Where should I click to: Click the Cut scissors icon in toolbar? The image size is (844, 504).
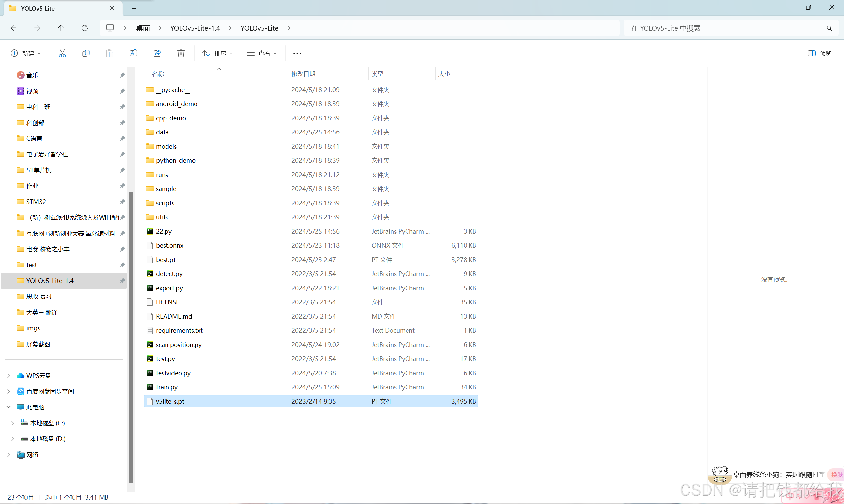(x=62, y=53)
